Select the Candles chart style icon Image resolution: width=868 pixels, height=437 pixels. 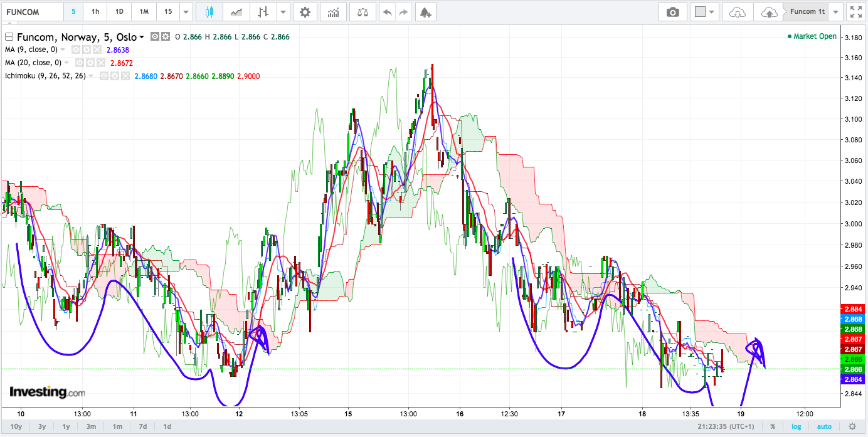click(x=209, y=12)
